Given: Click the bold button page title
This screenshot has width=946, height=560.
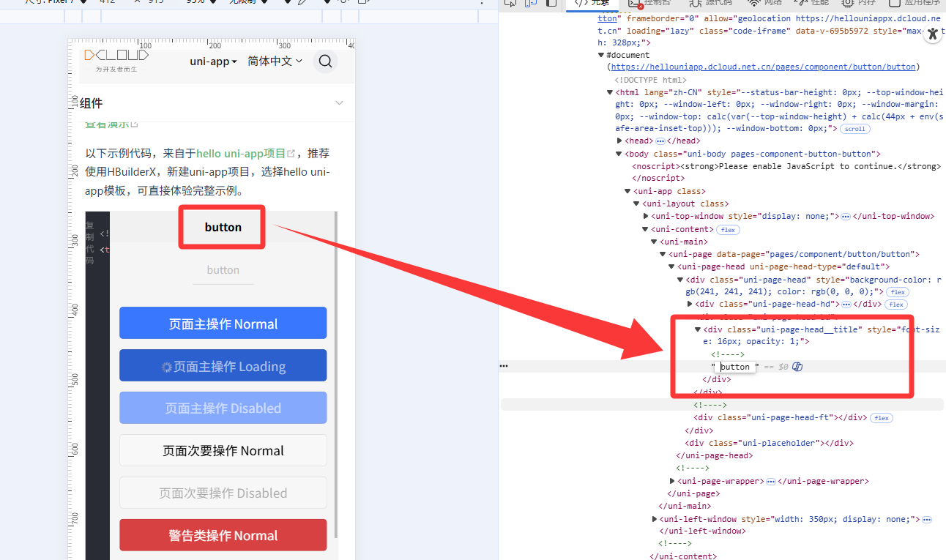Looking at the screenshot, I should click(x=223, y=227).
